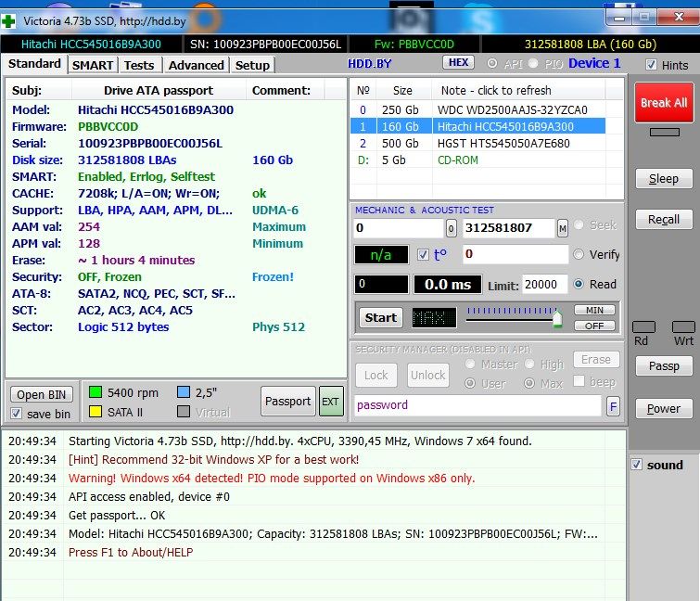Viewport: 700px width, 601px height.
Task: Click the Power button
Action: [664, 408]
